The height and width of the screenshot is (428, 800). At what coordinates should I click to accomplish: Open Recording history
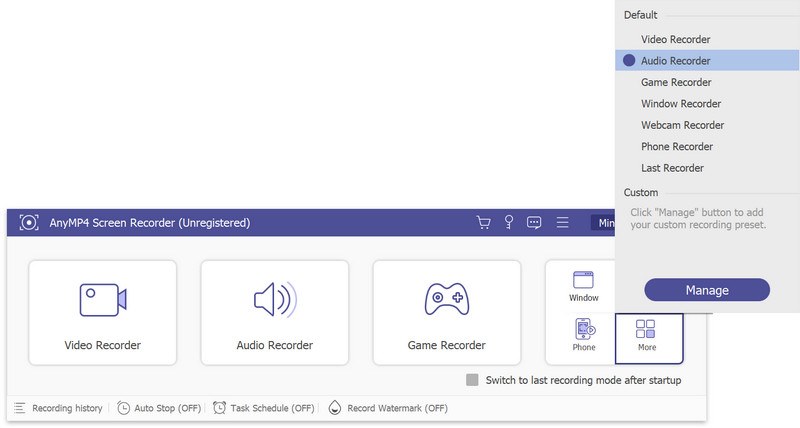pyautogui.click(x=58, y=408)
